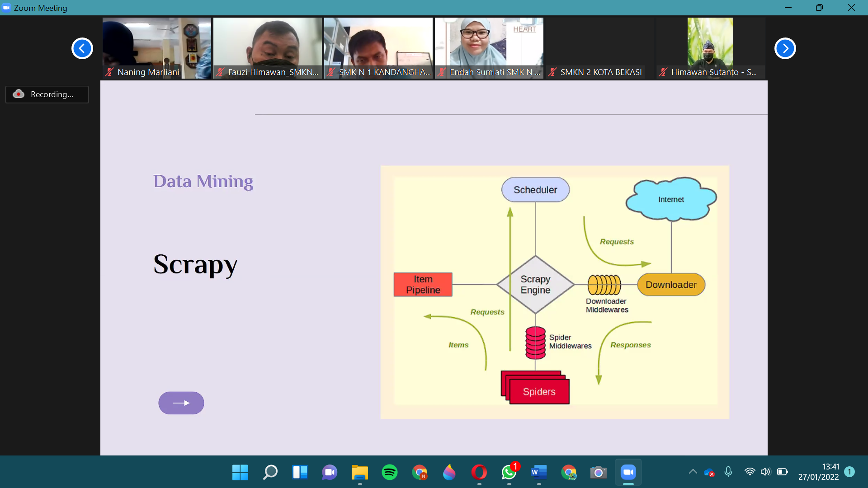Open the volume speaker control

[x=765, y=472]
